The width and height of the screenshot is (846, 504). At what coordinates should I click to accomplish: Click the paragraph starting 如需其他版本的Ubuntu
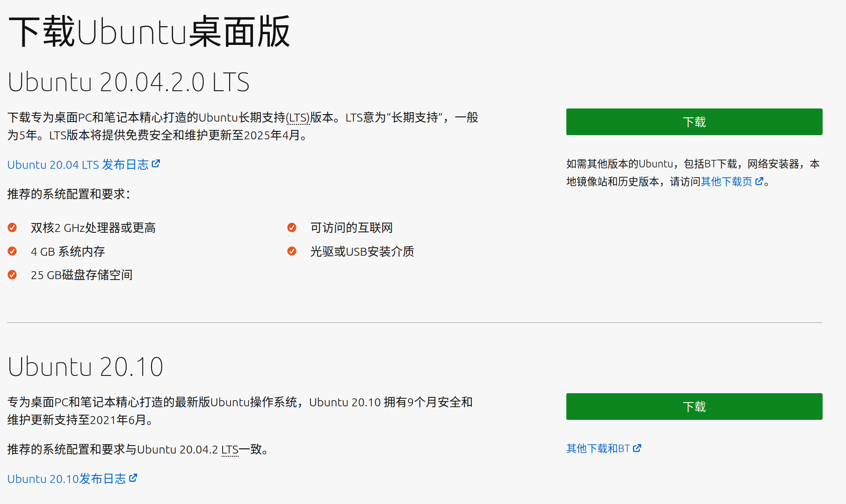tap(693, 173)
